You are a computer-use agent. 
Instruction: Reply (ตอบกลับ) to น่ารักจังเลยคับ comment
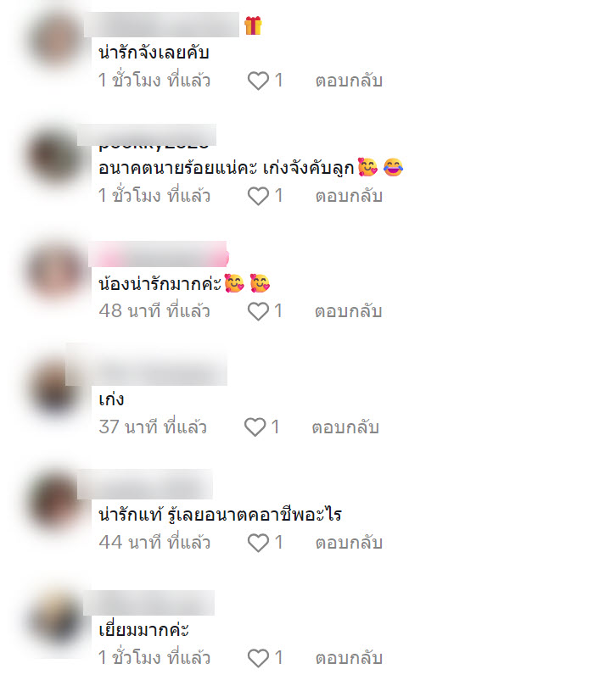pyautogui.click(x=349, y=81)
